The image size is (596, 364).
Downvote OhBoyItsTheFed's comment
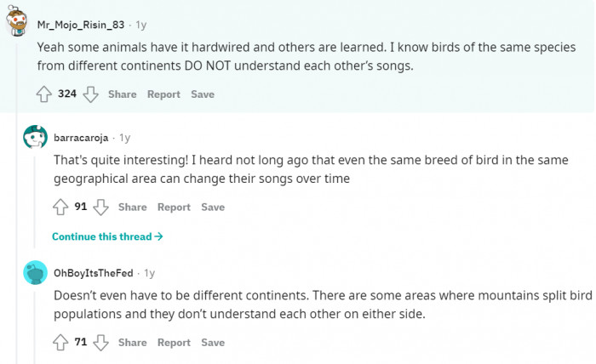point(100,342)
